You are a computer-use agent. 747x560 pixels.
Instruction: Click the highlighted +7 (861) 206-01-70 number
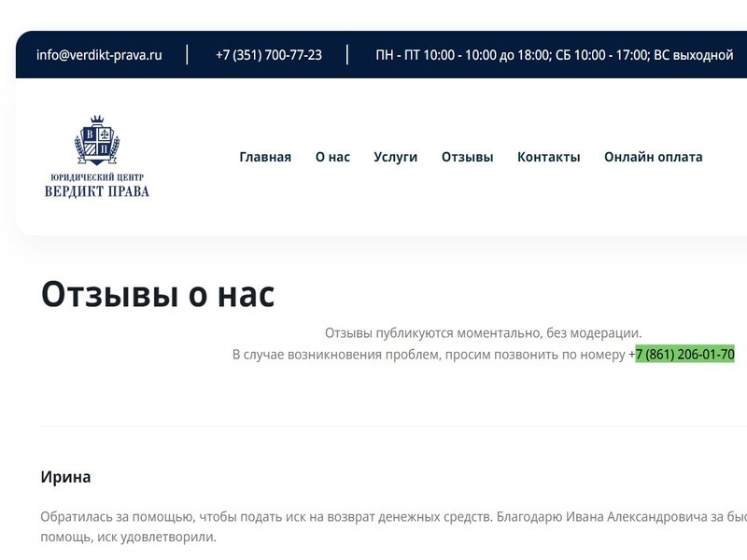coord(684,355)
